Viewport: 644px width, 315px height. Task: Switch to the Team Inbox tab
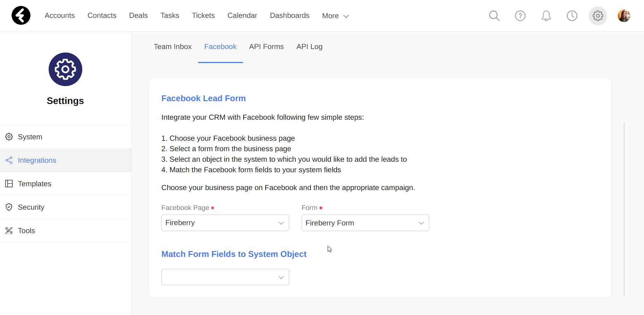point(173,47)
